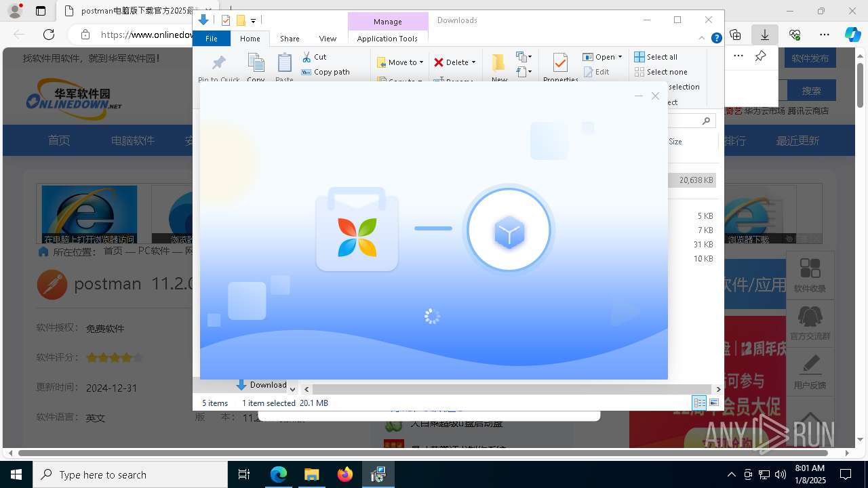Screen dimensions: 868x488
Task: Click Copy path in Explorer ribbon
Action: click(x=325, y=72)
